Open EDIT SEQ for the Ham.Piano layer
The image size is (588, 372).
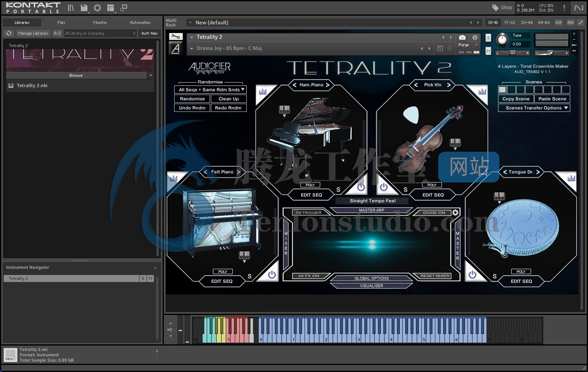pyautogui.click(x=312, y=195)
